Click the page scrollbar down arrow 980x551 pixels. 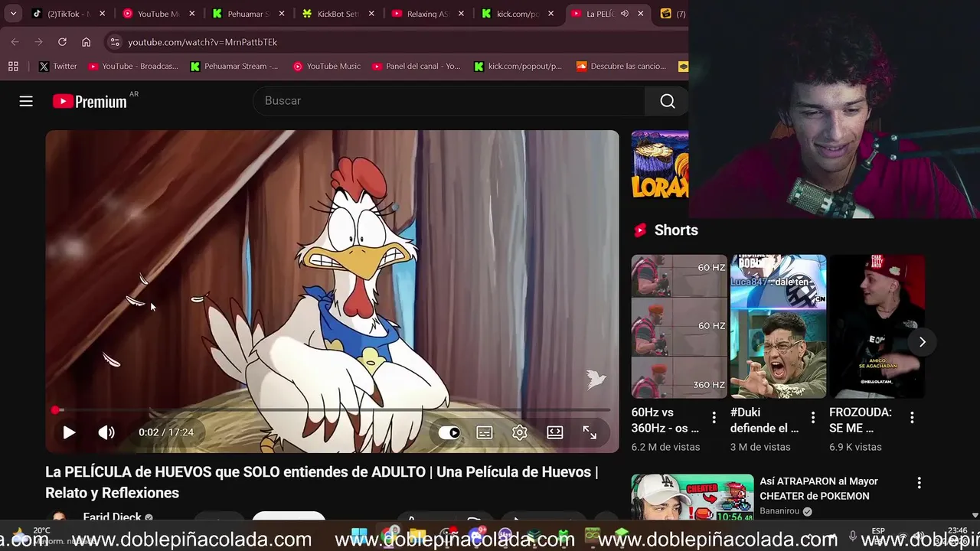click(975, 516)
